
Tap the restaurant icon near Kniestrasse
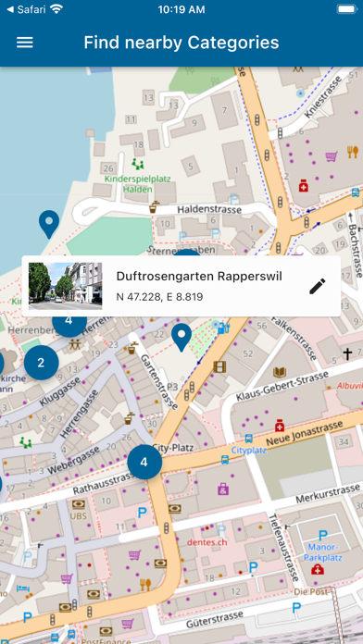pyautogui.click(x=352, y=152)
